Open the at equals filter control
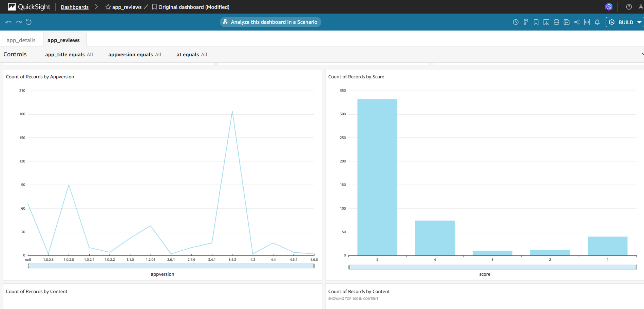 click(x=192, y=55)
